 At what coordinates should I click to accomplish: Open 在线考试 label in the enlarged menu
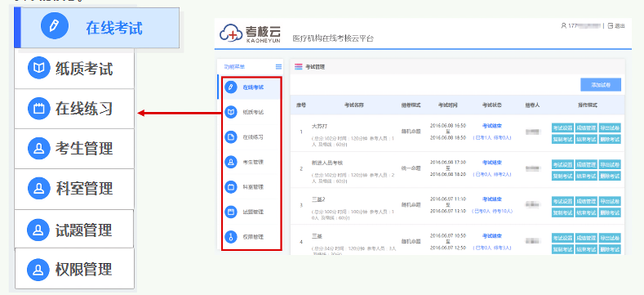(x=113, y=28)
